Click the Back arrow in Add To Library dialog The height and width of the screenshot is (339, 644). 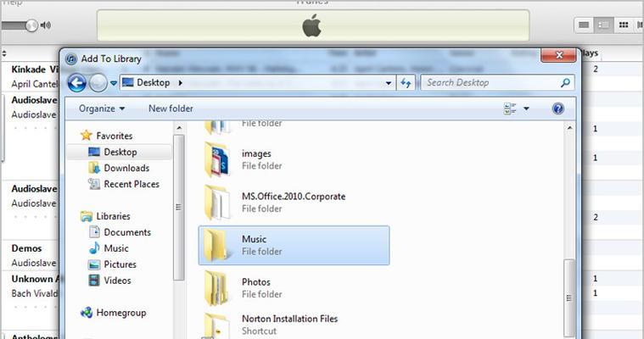click(76, 83)
